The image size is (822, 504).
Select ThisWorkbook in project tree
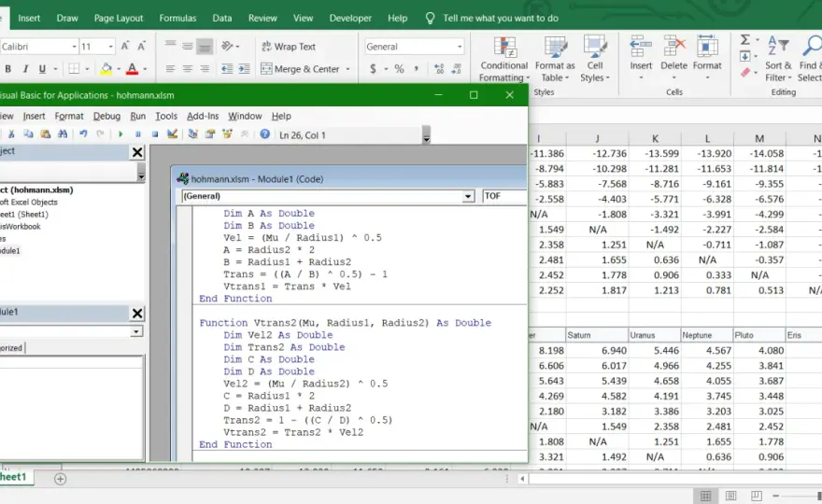coord(20,227)
